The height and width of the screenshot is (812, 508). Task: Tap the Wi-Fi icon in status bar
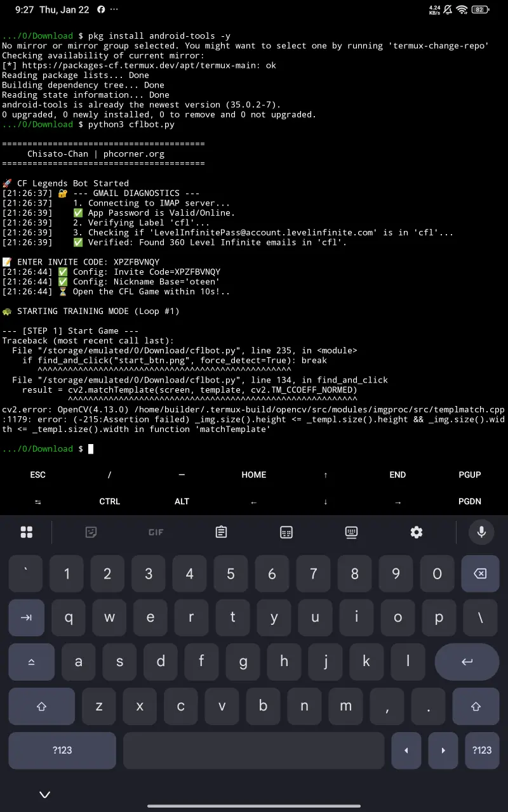point(462,10)
